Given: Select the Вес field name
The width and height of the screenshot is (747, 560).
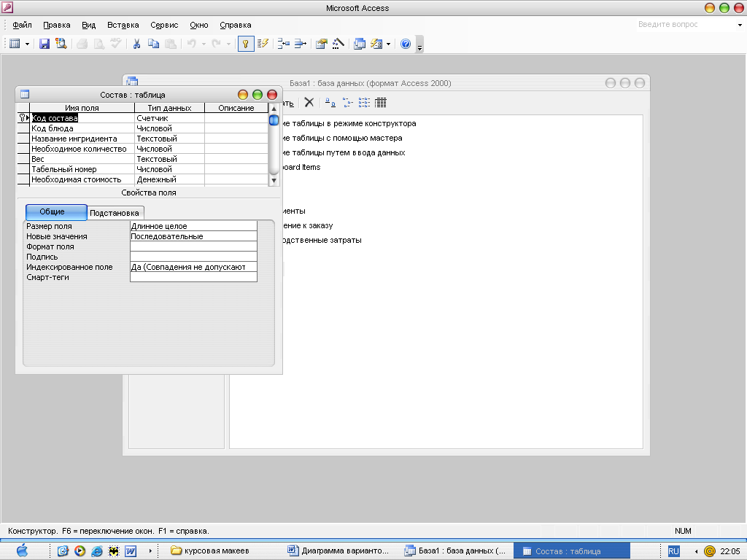Looking at the screenshot, I should pyautogui.click(x=82, y=159).
